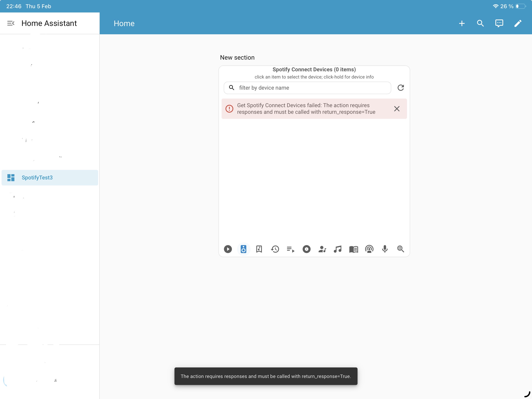Image resolution: width=532 pixels, height=399 pixels.
Task: Open User Presets bookmark icon
Action: click(259, 249)
